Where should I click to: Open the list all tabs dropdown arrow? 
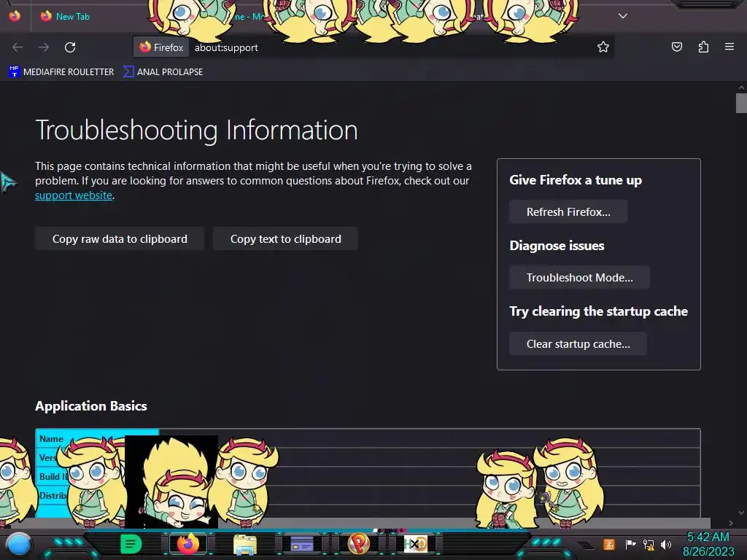[623, 16]
